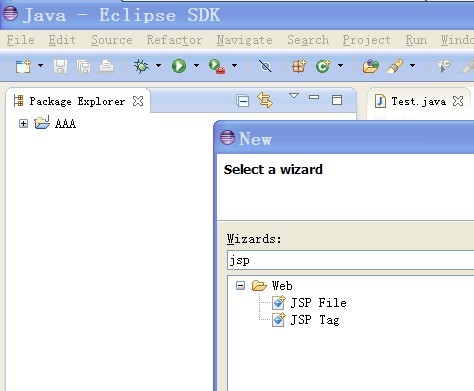Open the Run menu

click(416, 40)
